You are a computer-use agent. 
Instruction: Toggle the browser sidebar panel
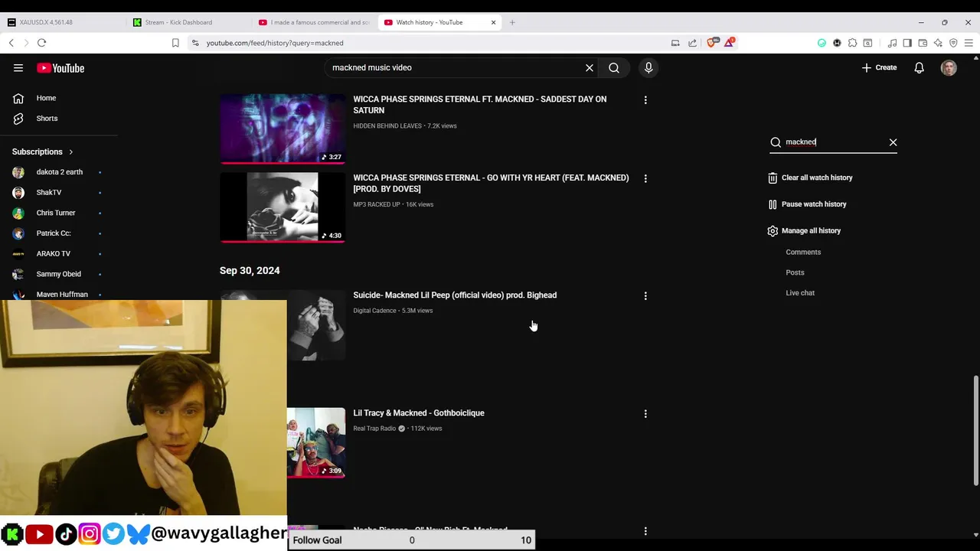(x=907, y=43)
